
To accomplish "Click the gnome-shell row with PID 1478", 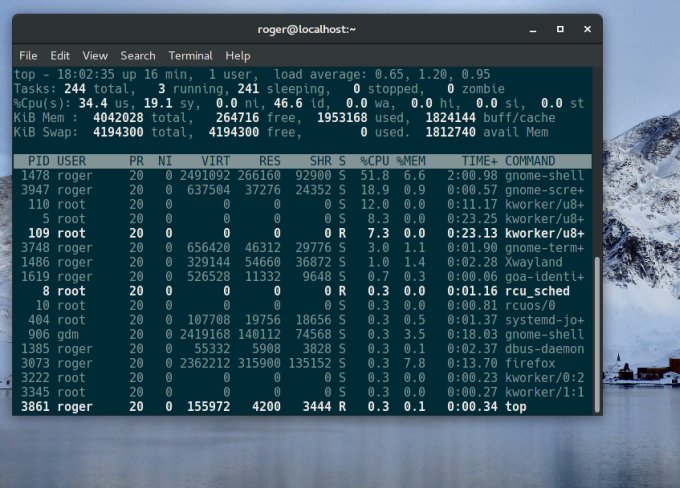I will click(x=300, y=174).
